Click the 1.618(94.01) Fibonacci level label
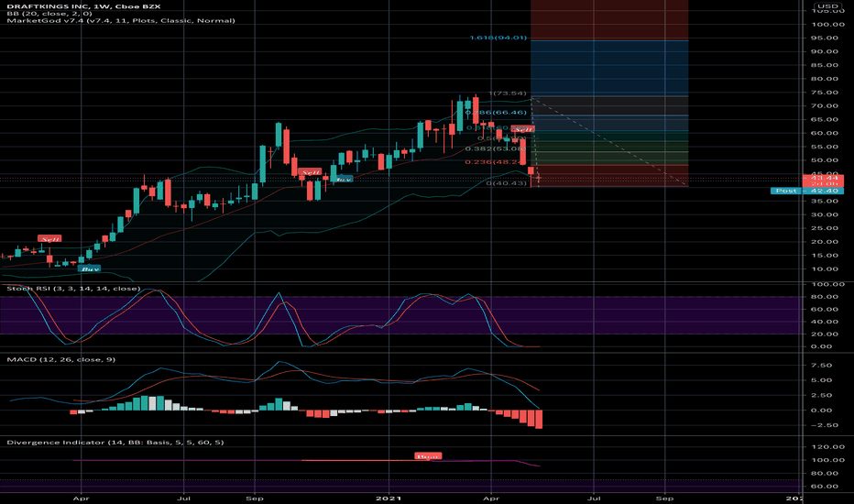This screenshot has width=854, height=504. tap(498, 38)
